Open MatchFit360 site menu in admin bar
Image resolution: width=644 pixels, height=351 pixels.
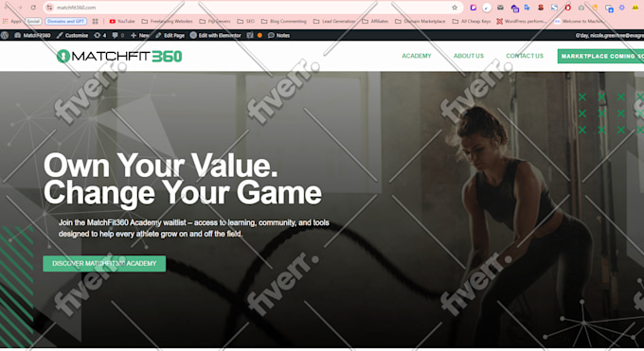coord(32,35)
